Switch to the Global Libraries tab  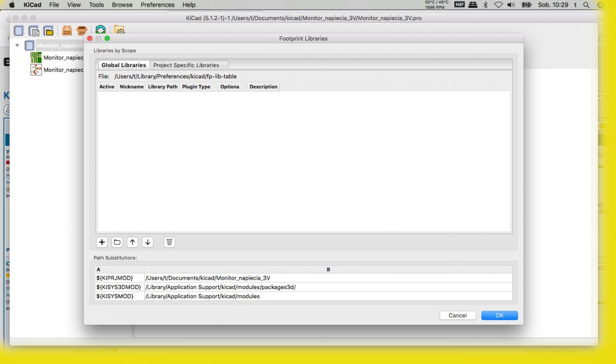click(123, 65)
